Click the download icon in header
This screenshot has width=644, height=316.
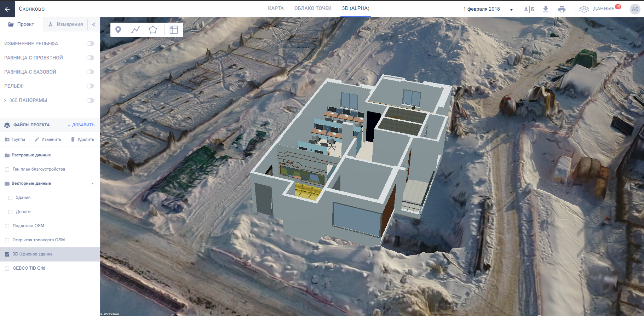(x=545, y=9)
